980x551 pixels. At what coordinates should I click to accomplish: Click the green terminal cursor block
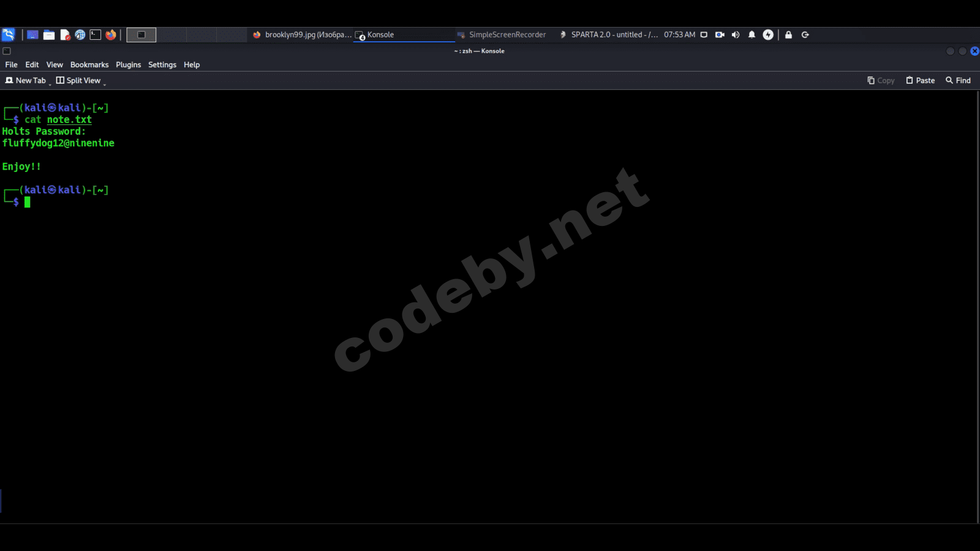pos(27,202)
